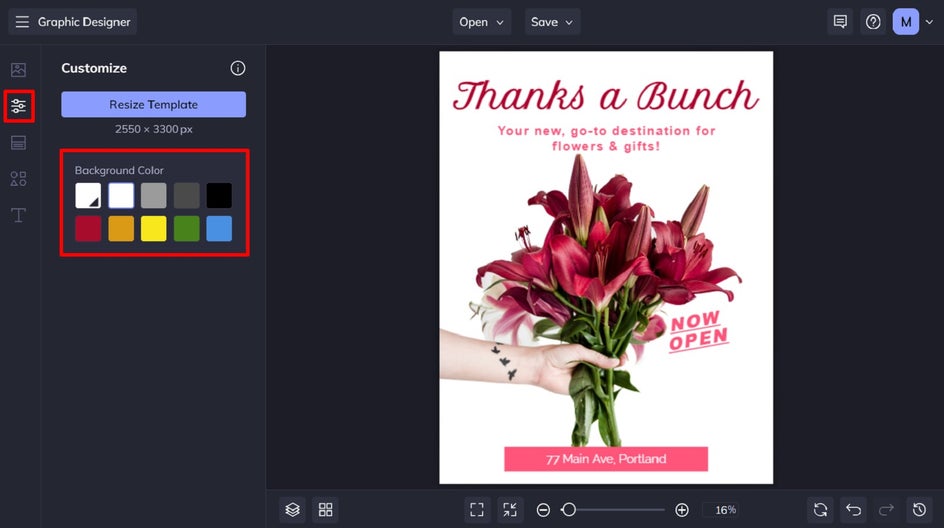Click the M user avatar

[905, 22]
